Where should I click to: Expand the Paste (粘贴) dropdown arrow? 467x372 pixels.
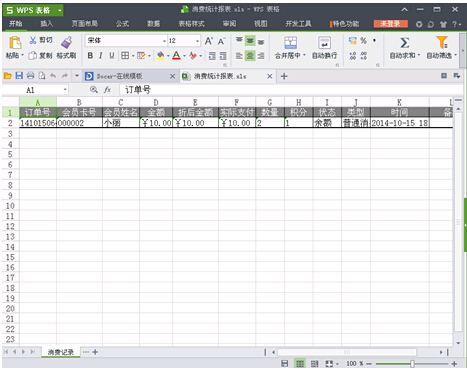pyautogui.click(x=23, y=55)
